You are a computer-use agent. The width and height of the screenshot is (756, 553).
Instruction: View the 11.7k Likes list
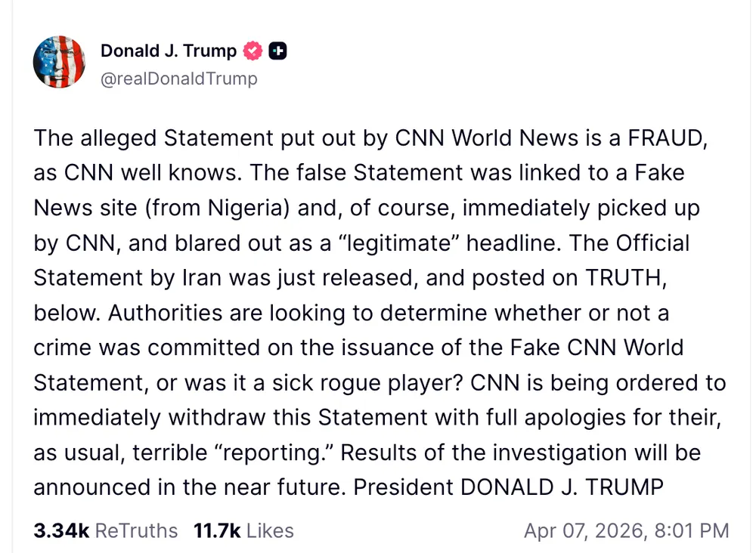point(243,531)
